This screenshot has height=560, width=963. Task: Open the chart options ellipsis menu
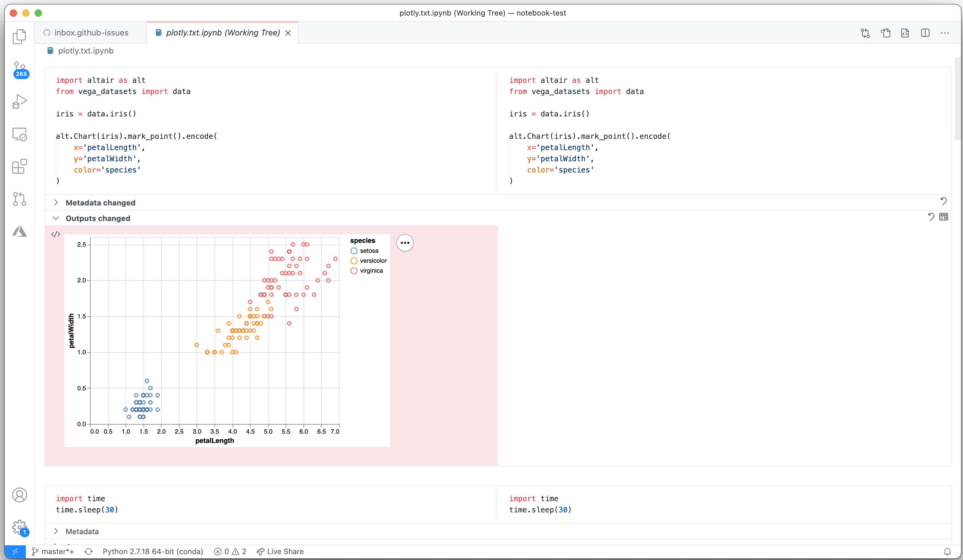click(405, 242)
